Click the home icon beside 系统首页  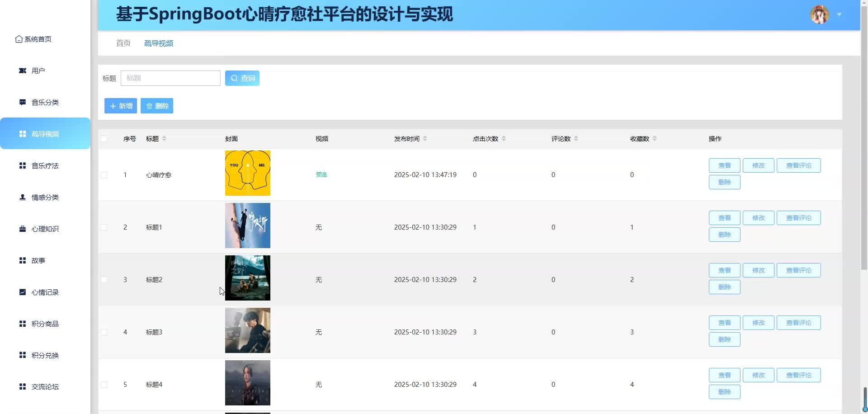19,39
